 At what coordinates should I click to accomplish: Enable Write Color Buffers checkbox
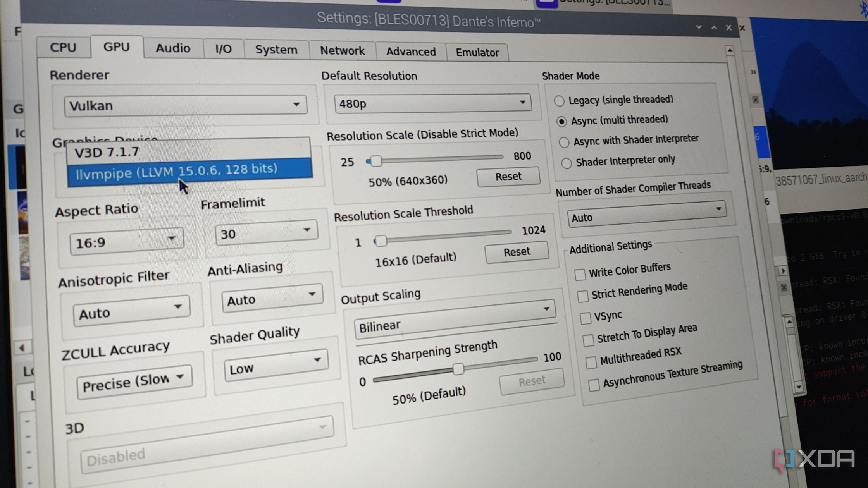[x=580, y=275]
